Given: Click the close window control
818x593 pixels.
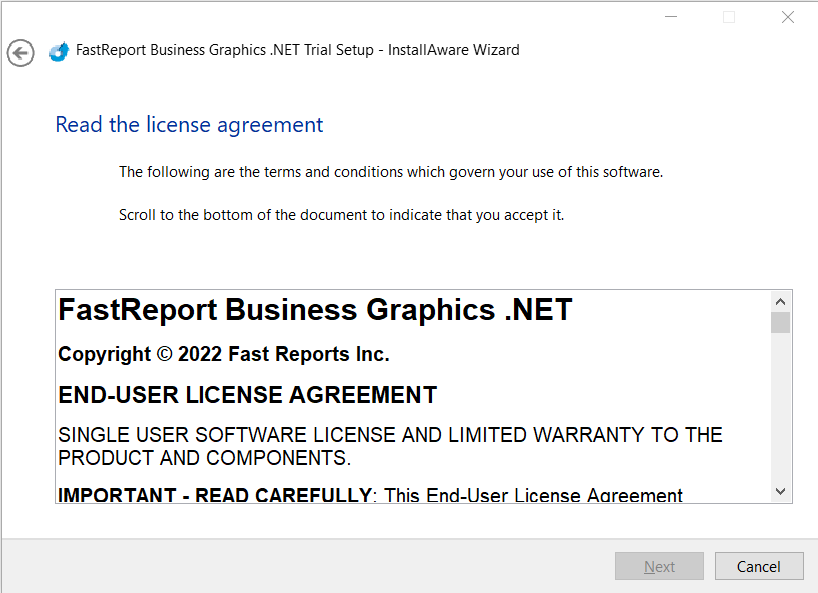Looking at the screenshot, I should pos(788,17).
